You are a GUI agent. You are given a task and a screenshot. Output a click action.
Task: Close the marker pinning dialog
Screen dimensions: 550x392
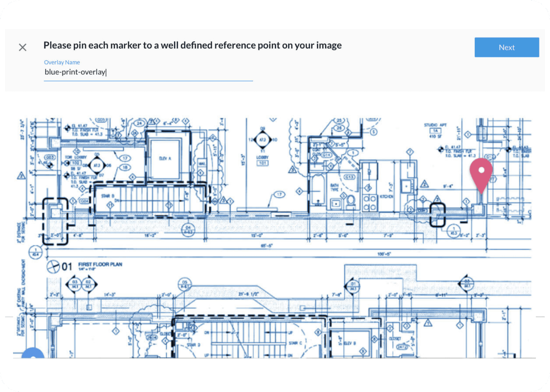click(22, 47)
